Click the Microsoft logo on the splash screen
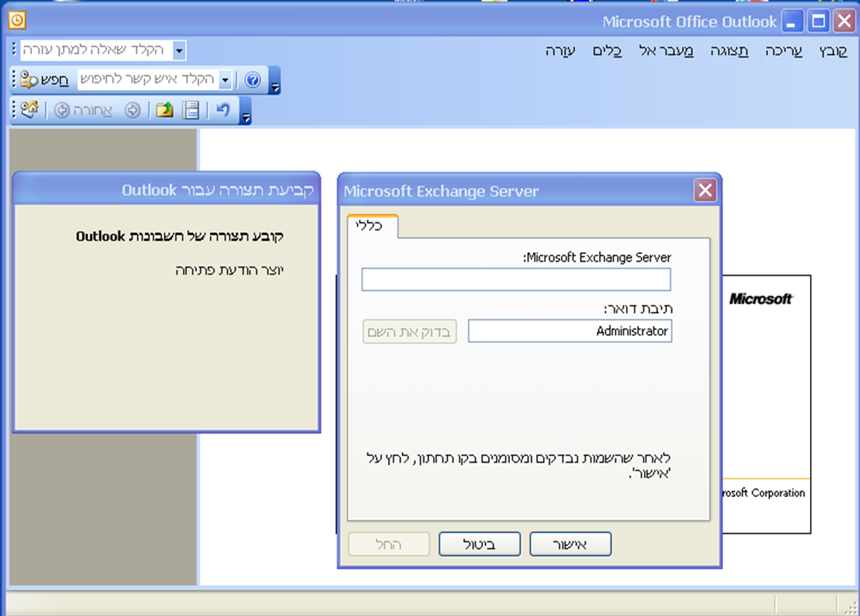860x616 pixels. [761, 299]
